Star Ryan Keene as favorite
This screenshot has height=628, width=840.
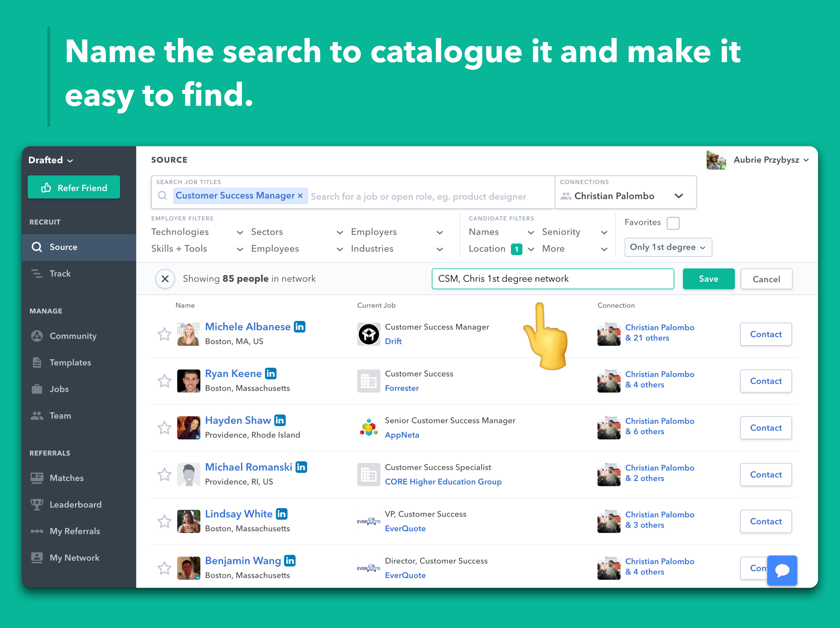pos(164,381)
